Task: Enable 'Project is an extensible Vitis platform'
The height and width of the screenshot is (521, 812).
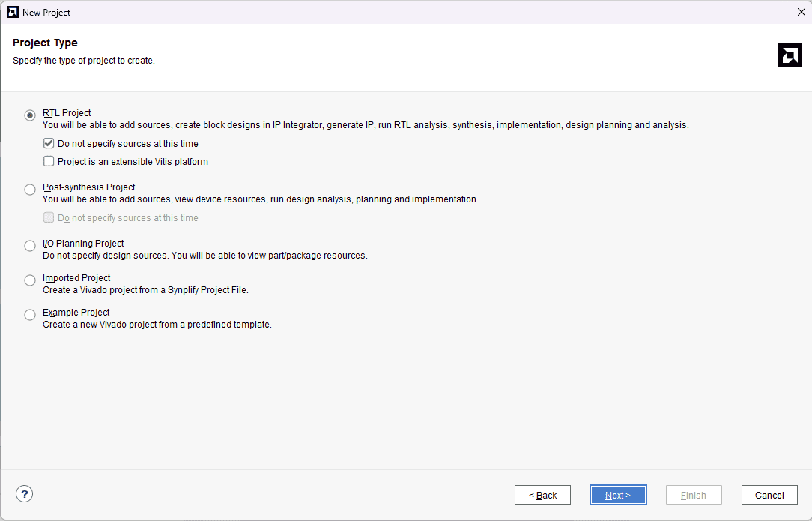Action: point(49,161)
